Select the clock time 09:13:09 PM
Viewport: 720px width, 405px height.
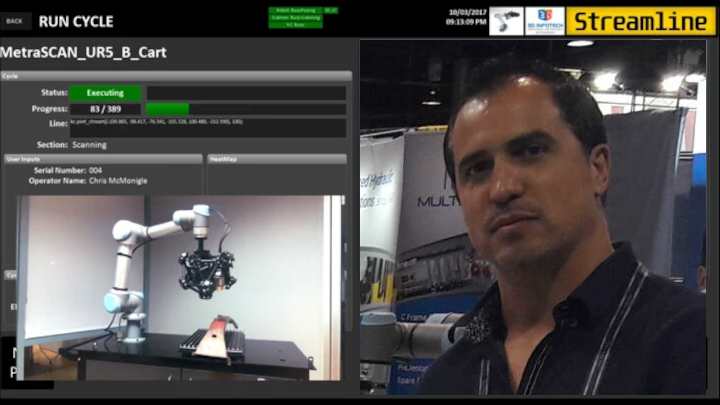tap(466, 22)
